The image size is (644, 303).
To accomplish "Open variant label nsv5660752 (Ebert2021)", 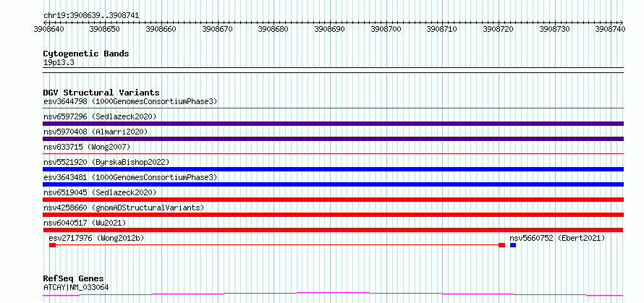I will pos(557,238).
